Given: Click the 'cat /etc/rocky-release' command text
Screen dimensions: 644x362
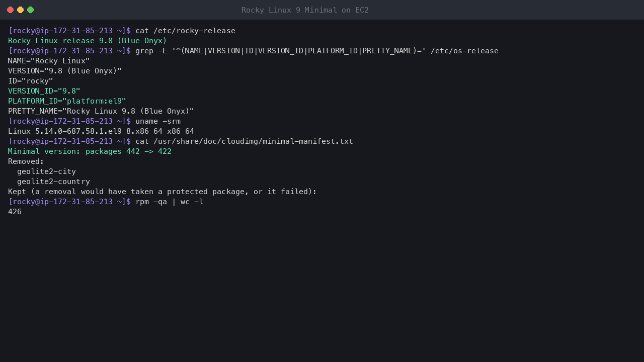Looking at the screenshot, I should click(x=185, y=31).
